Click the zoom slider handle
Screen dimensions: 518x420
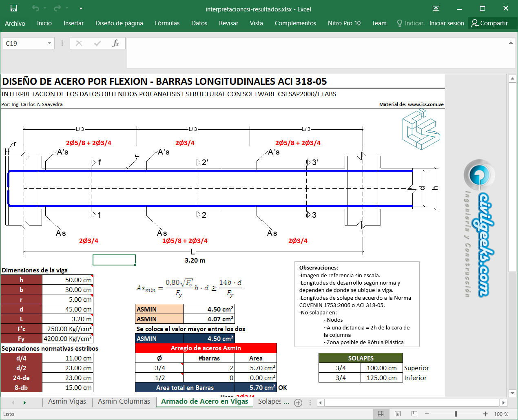click(x=456, y=414)
